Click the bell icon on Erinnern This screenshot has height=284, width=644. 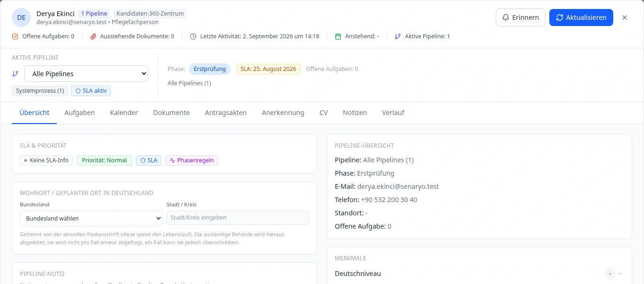506,18
